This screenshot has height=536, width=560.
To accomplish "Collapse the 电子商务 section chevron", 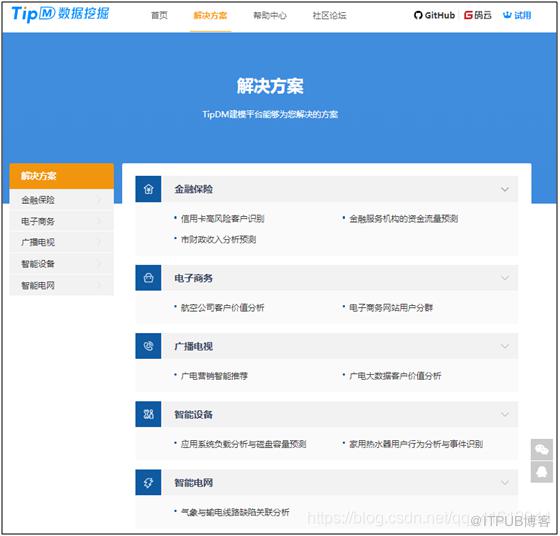I will (x=505, y=278).
